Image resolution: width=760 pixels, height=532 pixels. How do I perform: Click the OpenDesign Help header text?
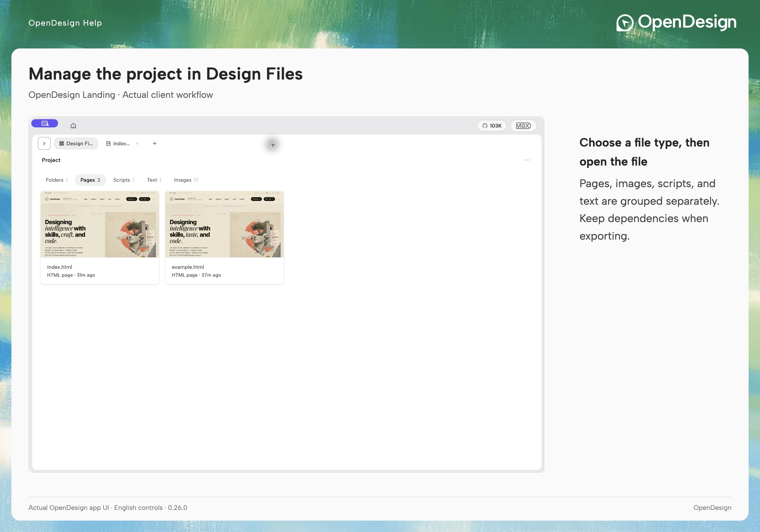point(65,23)
